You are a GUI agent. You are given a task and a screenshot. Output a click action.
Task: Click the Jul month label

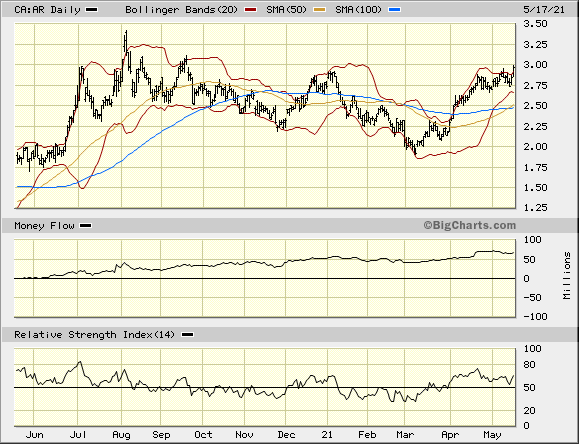[78, 435]
